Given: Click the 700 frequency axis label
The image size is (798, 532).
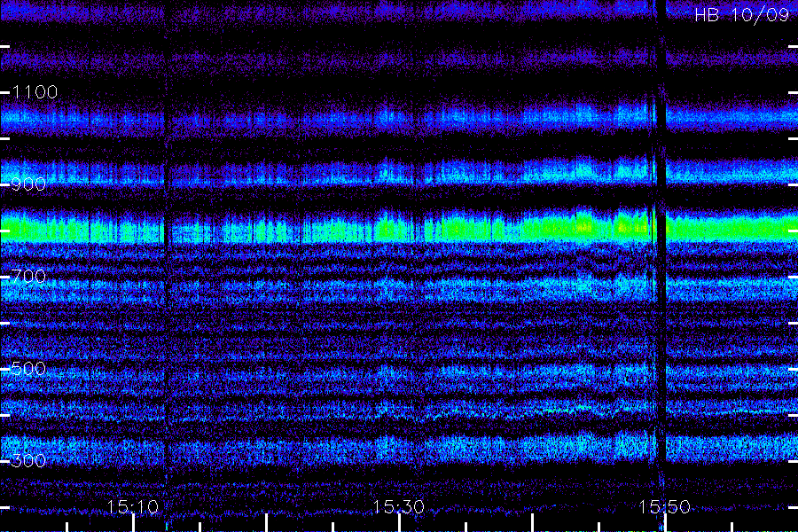Looking at the screenshot, I should 28,277.
